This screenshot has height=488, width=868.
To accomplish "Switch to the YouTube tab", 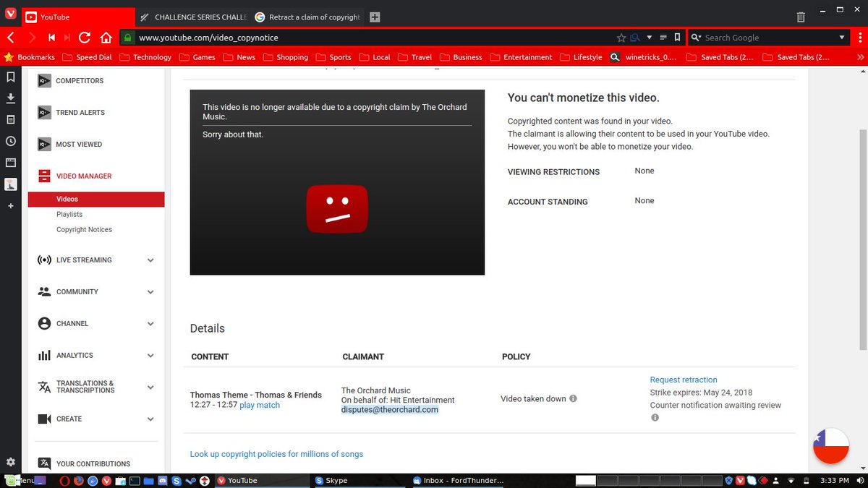I will point(78,17).
